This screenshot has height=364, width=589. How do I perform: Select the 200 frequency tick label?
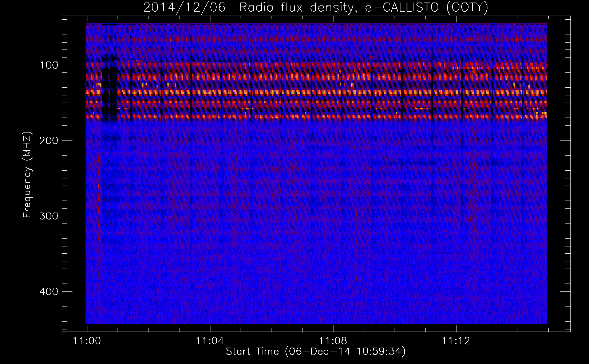pos(49,141)
